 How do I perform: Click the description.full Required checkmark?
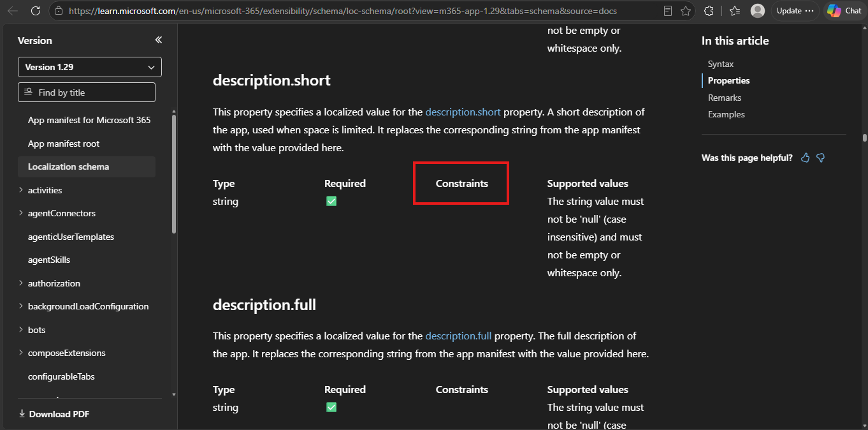point(331,407)
